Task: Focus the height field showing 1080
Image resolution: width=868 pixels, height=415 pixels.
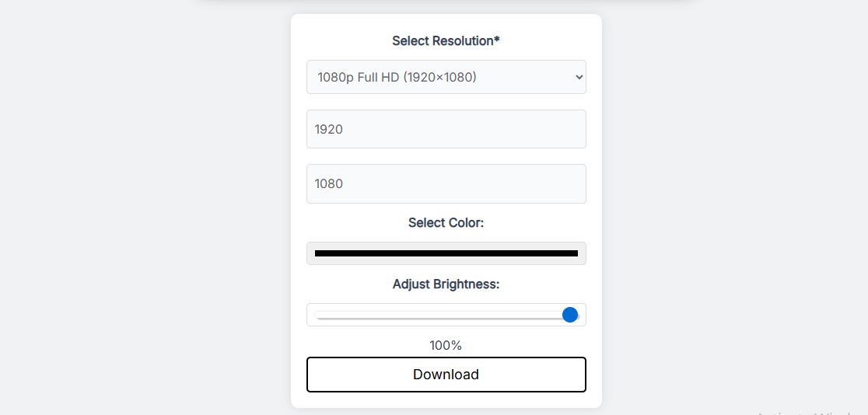Action: [446, 183]
